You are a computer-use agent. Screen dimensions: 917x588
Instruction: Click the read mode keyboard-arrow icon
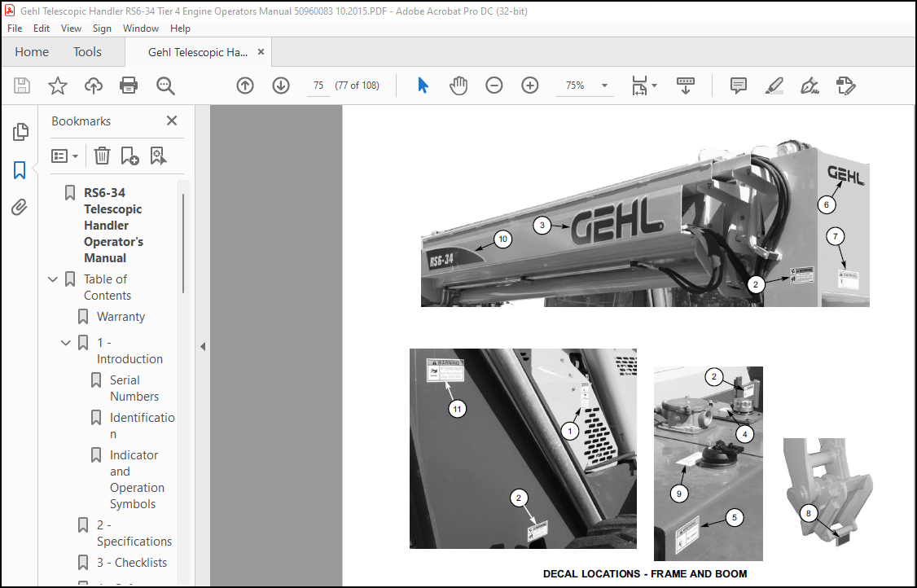point(686,86)
